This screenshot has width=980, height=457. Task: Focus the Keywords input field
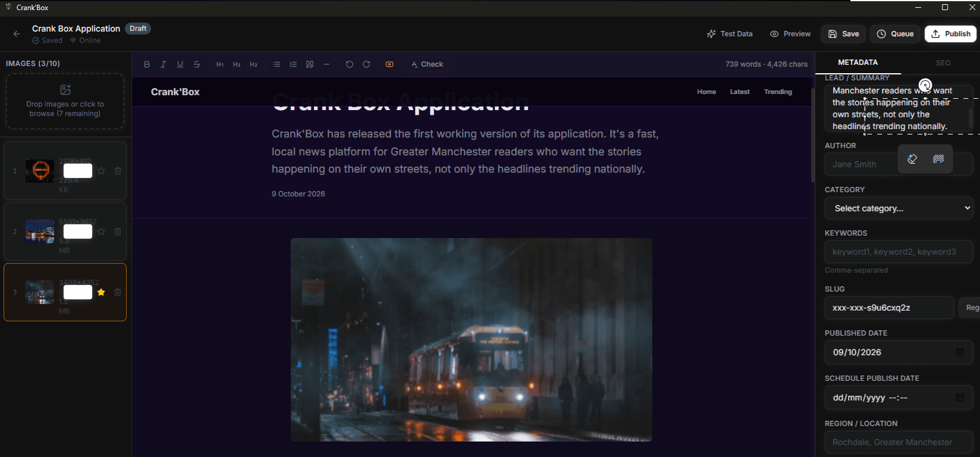[899, 252]
